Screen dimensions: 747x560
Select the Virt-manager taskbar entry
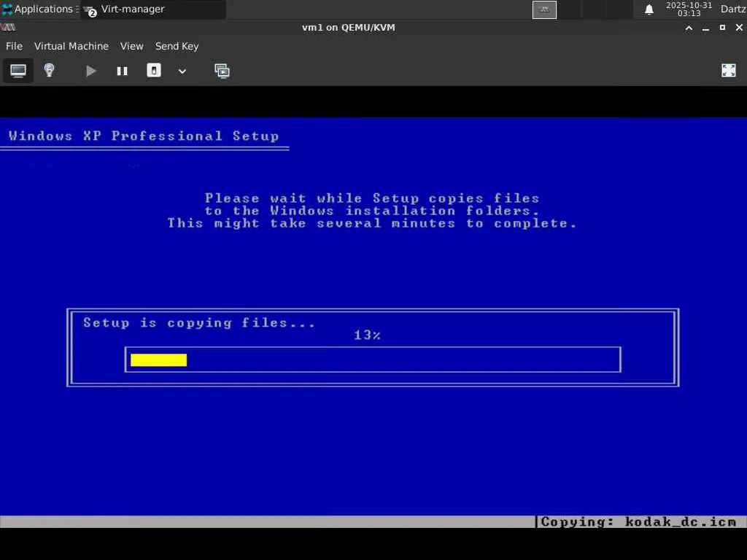pyautogui.click(x=152, y=9)
